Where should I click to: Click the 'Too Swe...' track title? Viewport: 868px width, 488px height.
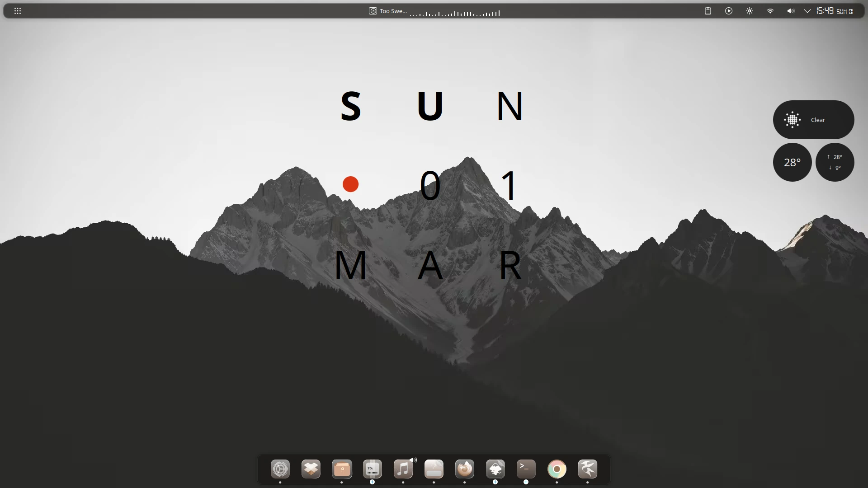click(392, 11)
